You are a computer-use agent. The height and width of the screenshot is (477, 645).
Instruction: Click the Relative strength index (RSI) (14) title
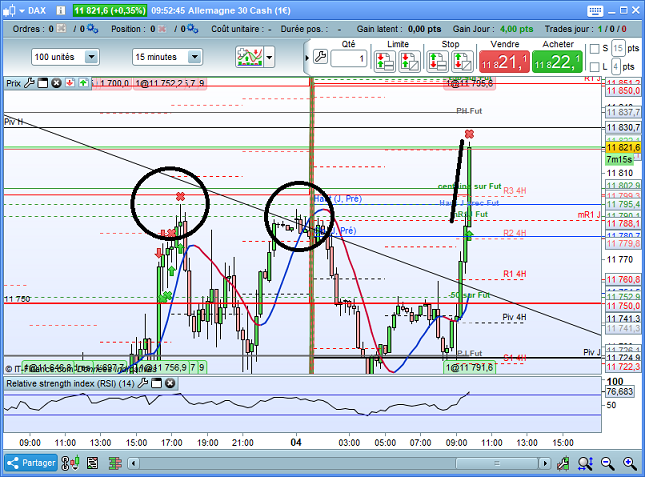70,384
